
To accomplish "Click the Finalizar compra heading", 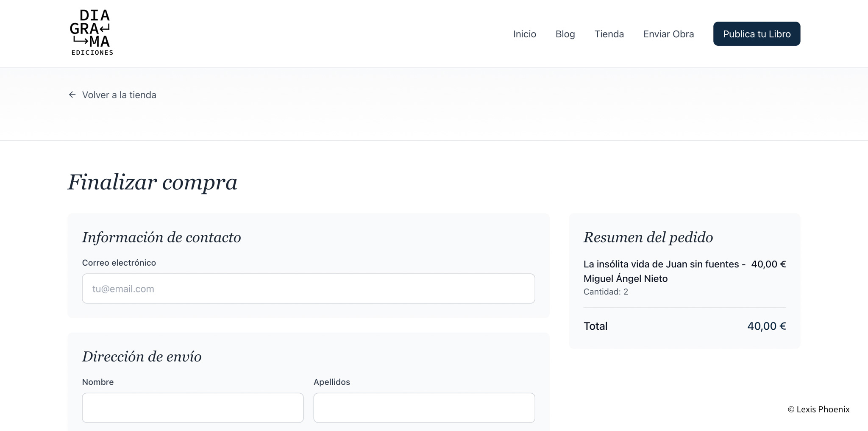I will [x=152, y=182].
